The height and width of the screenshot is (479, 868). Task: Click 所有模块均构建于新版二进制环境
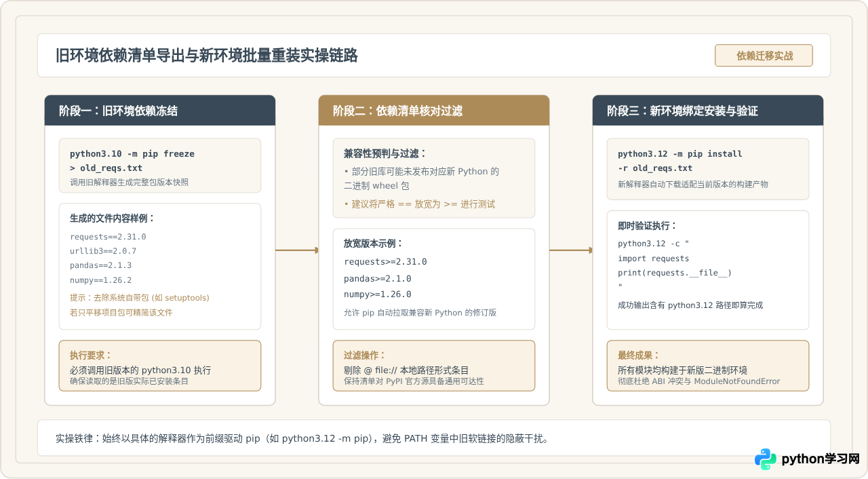coord(683,370)
